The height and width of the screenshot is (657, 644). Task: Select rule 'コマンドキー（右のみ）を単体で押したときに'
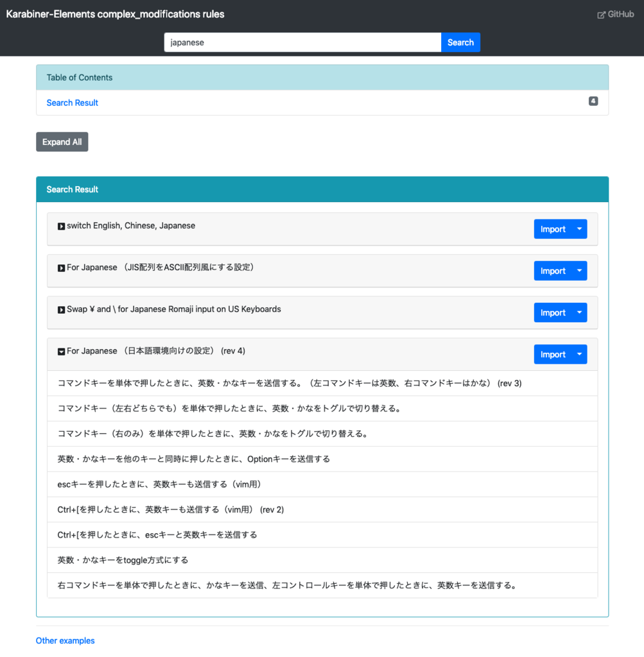click(322, 434)
